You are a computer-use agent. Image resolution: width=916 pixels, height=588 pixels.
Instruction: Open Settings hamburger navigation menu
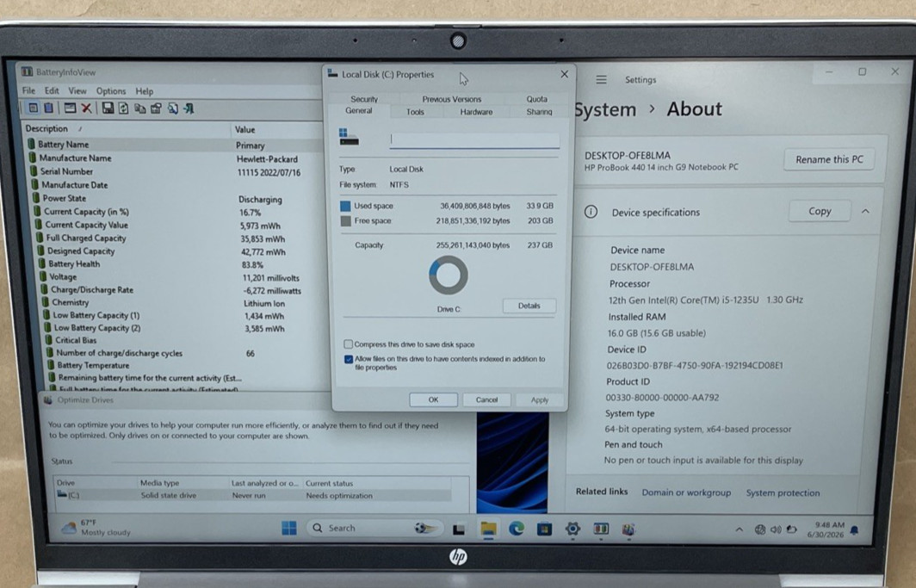pos(601,79)
